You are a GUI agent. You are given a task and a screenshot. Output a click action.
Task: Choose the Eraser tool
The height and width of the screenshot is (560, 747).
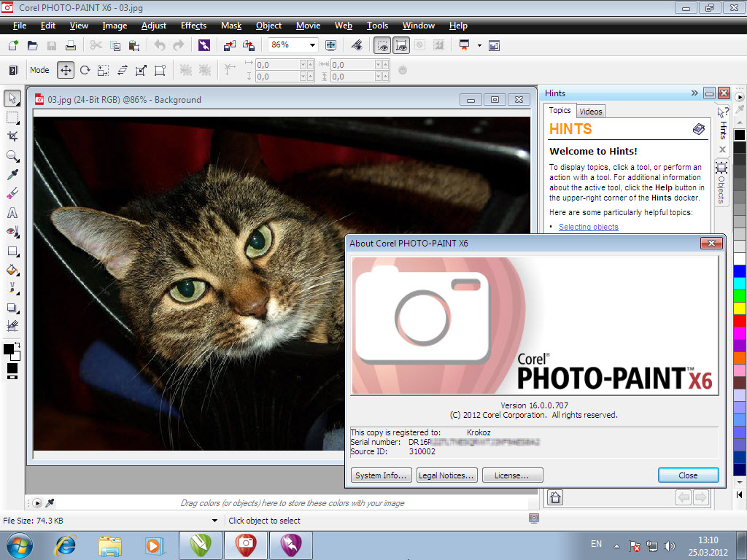12,194
